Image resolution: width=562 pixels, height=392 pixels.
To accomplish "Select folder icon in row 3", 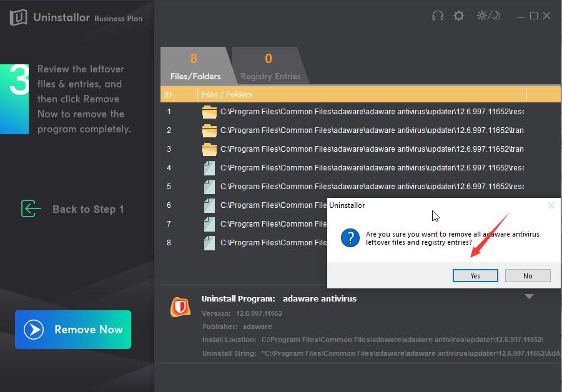I will (x=209, y=149).
